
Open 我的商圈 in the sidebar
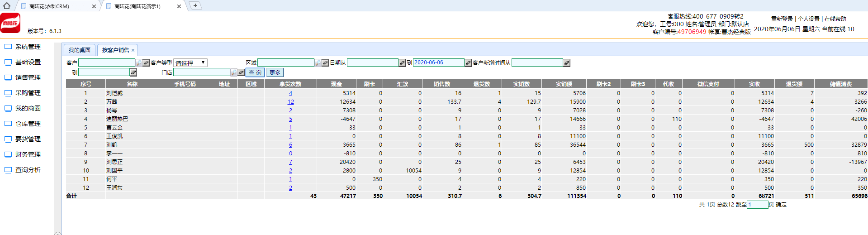[x=28, y=108]
